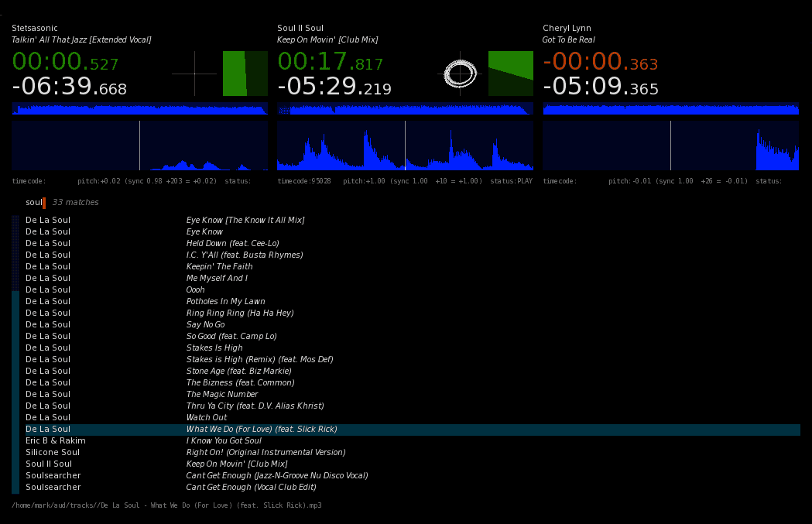Screen dimensions: 812x524
Task: Select track "Watch Out" in the library
Action: pos(207,417)
